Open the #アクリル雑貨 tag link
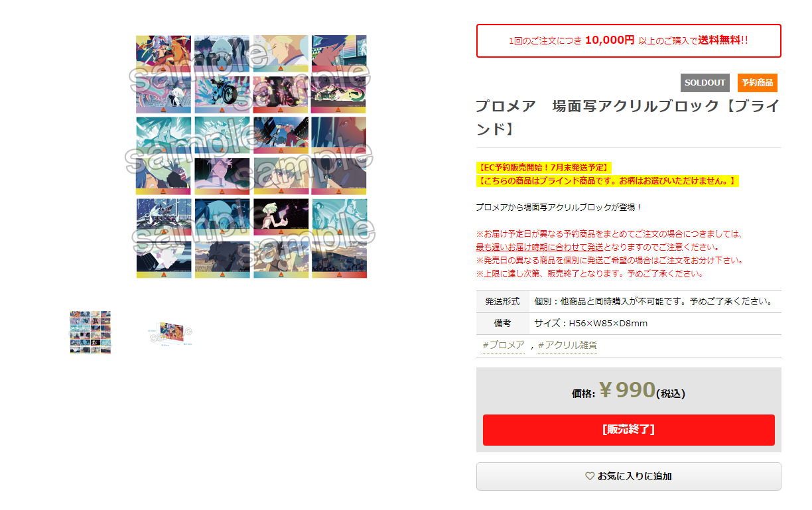Screen dimensions: 812x510 567,346
